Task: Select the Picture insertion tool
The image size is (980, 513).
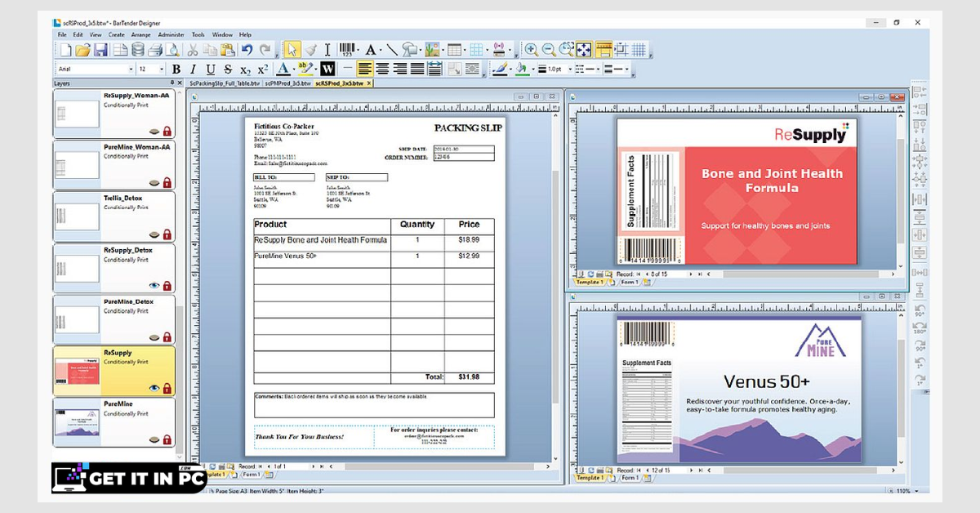Action: (x=433, y=50)
